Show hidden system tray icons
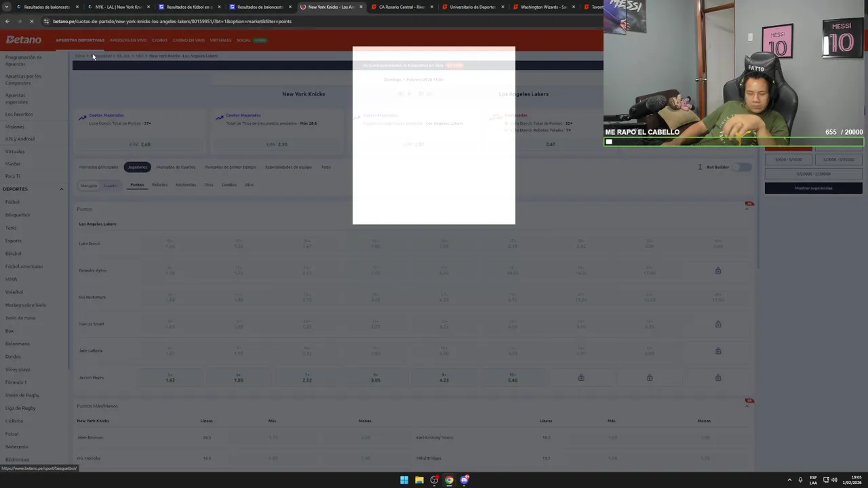This screenshot has width=868, height=488. [789, 480]
